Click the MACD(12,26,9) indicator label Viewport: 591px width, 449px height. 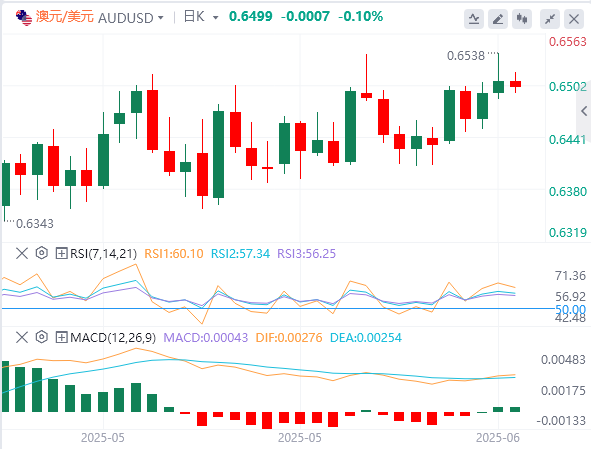tap(113, 338)
